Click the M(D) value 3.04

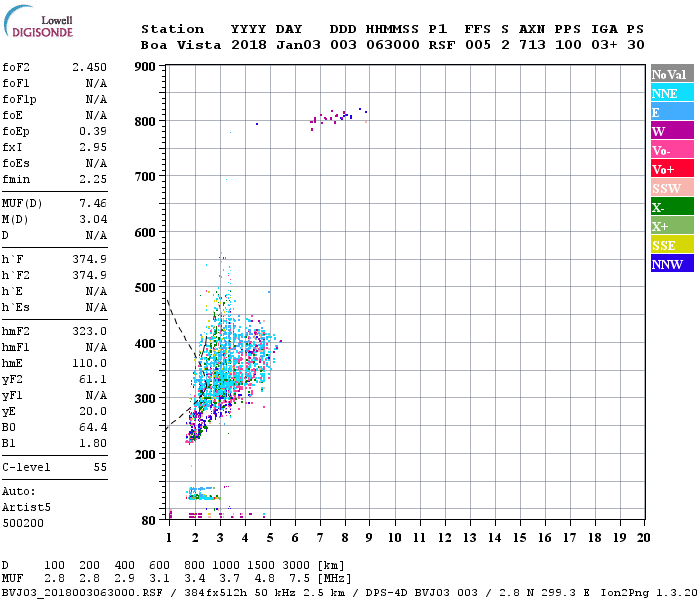(93, 219)
